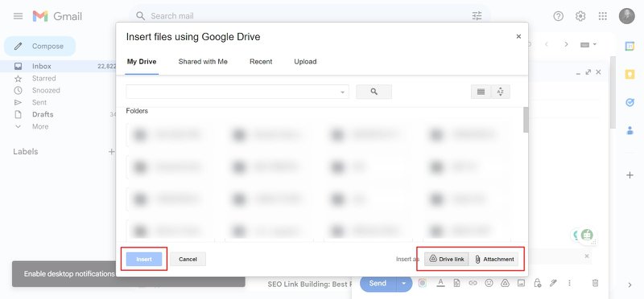Click Google Drive icon in compose toolbar

click(505, 283)
